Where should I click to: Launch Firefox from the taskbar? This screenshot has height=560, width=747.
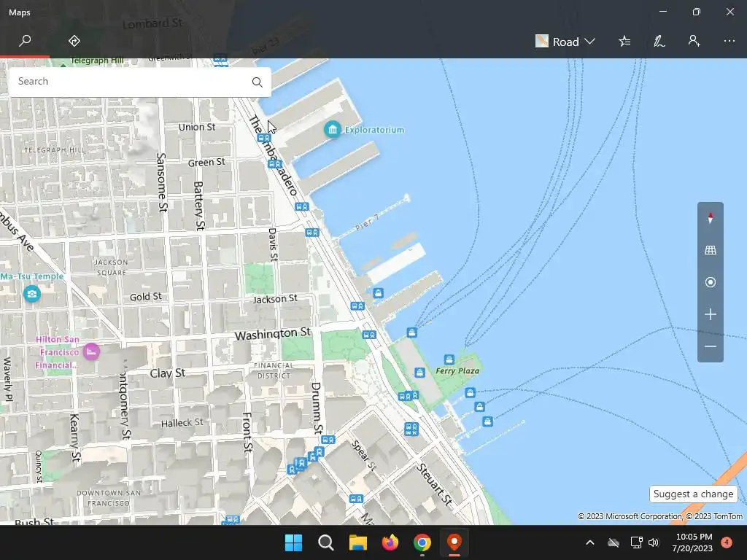(390, 542)
